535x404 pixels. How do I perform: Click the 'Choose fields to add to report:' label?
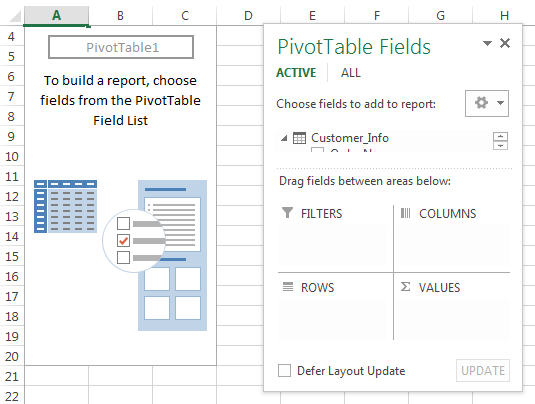point(356,104)
